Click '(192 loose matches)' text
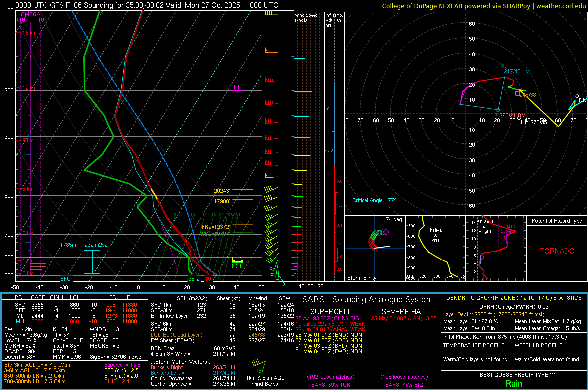This screenshot has height=390, width=588. pos(331,377)
